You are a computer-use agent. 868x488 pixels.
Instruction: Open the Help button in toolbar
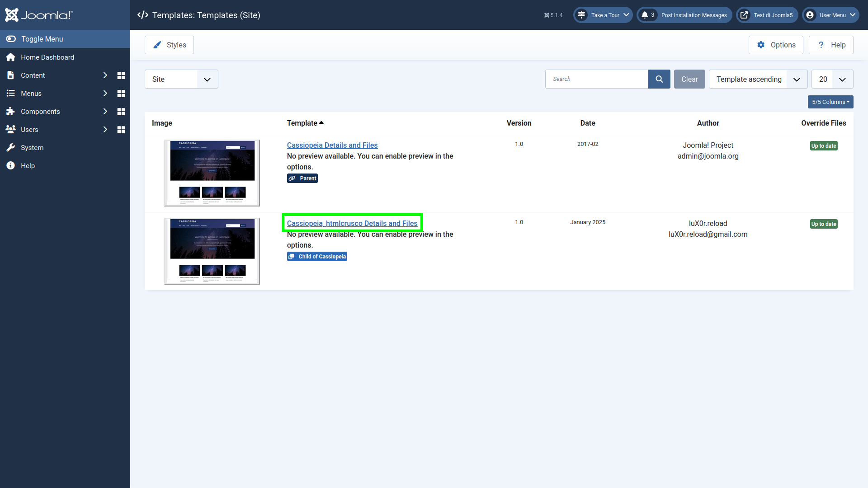pyautogui.click(x=831, y=45)
